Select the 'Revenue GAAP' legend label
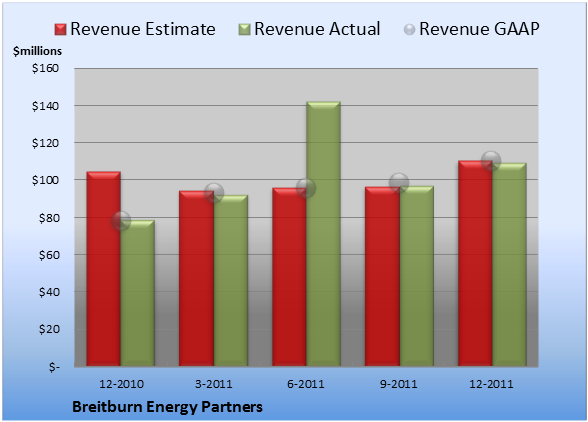Image resolution: width=588 pixels, height=422 pixels. point(479,29)
